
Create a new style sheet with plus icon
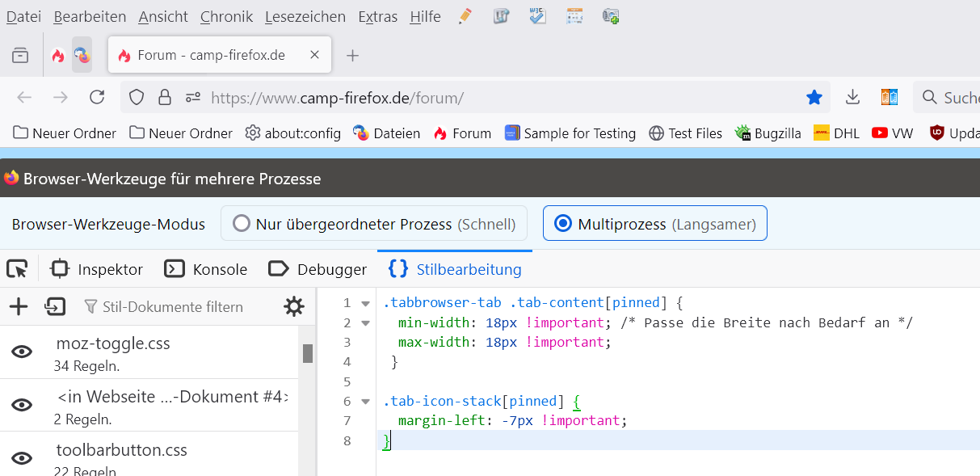[18, 306]
